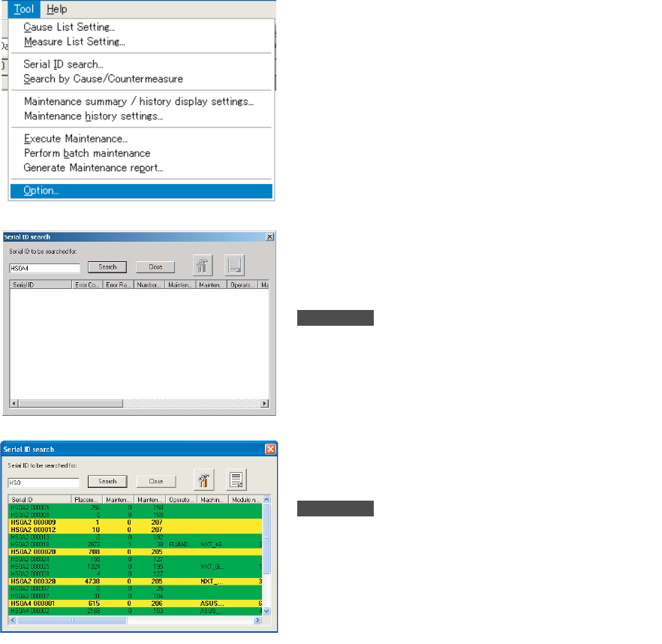This screenshot has height=644, width=662.
Task: Focus the serial ID field containing HS0A4
Action: (44, 268)
